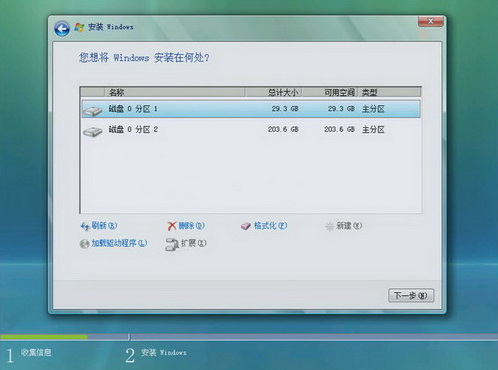
Task: Format partition via 格式化(F) link
Action: pyautogui.click(x=270, y=226)
